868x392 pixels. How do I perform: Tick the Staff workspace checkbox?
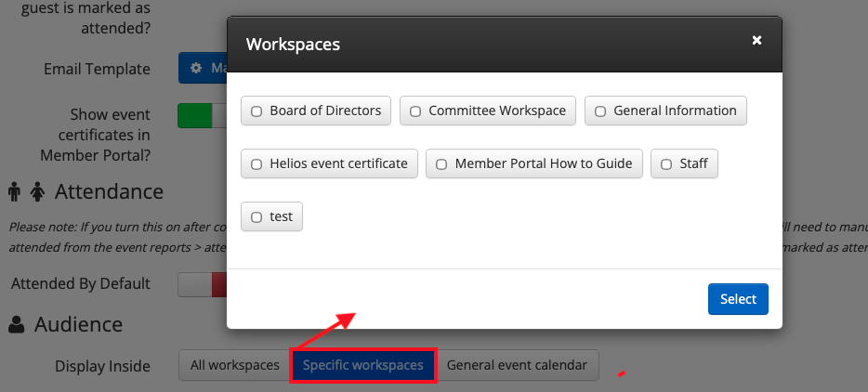pyautogui.click(x=666, y=164)
